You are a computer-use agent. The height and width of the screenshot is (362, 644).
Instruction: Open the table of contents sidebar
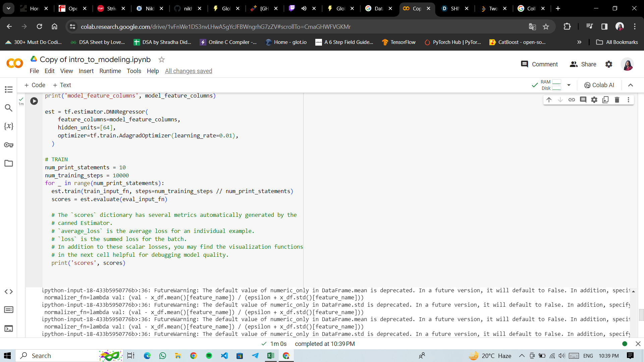tap(9, 89)
